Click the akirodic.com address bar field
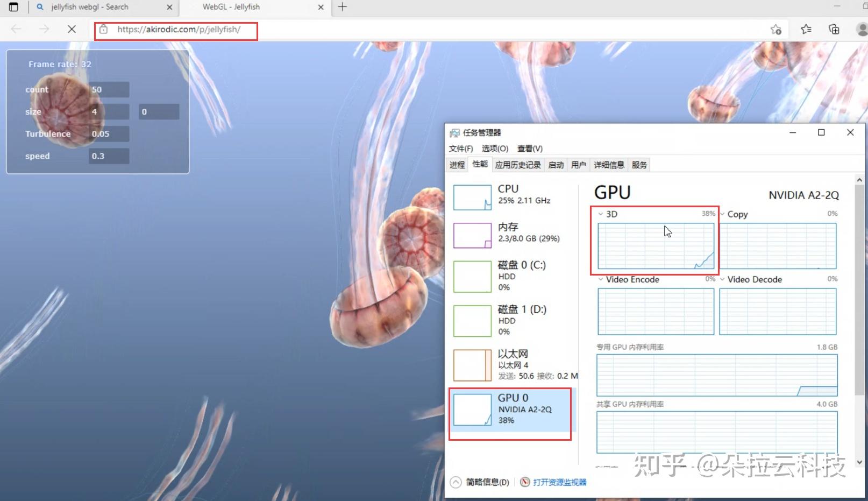The height and width of the screenshot is (501, 868). point(177,30)
